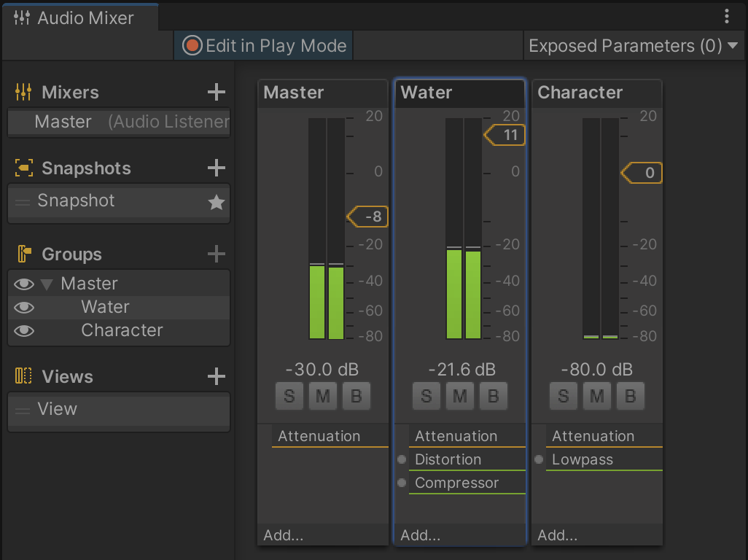Image resolution: width=748 pixels, height=560 pixels.
Task: Collapse the Master group tree arrow
Action: 47,284
